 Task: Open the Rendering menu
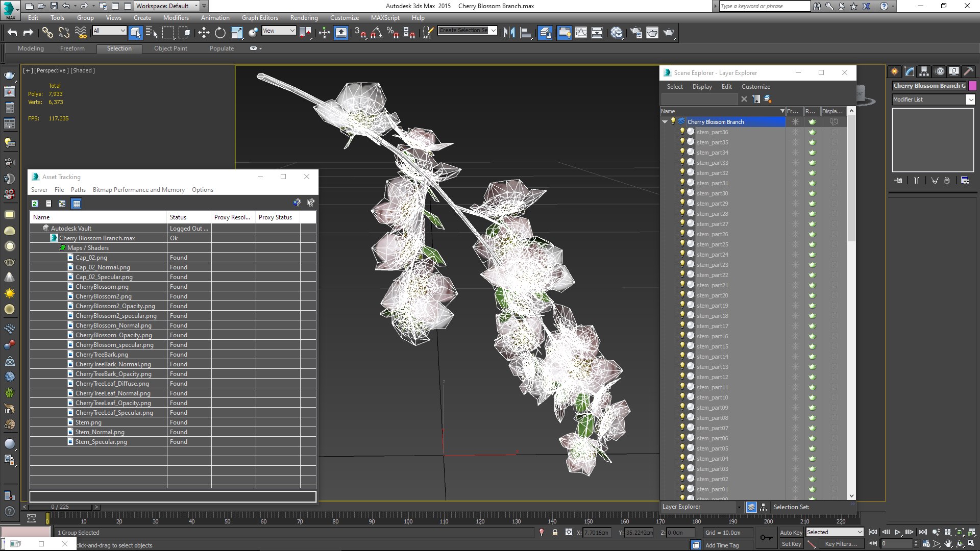[x=304, y=17]
